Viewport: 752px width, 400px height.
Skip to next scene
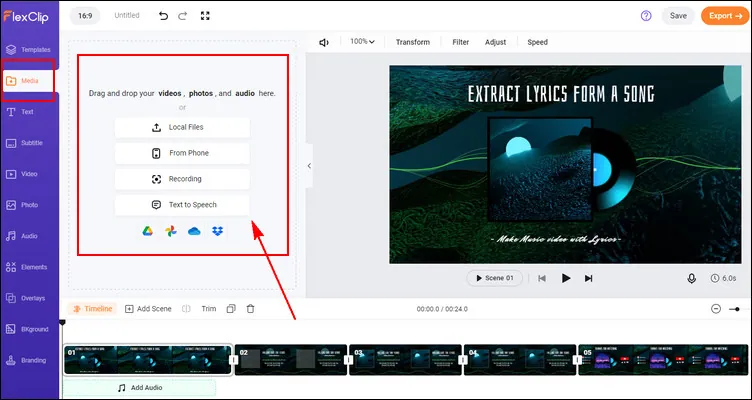588,278
